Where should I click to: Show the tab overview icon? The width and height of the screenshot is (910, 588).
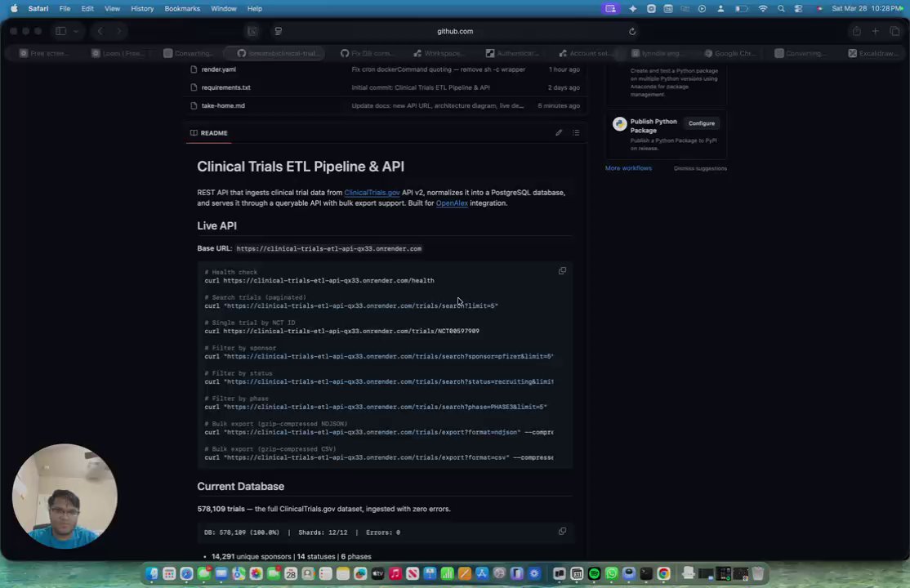[x=894, y=31]
